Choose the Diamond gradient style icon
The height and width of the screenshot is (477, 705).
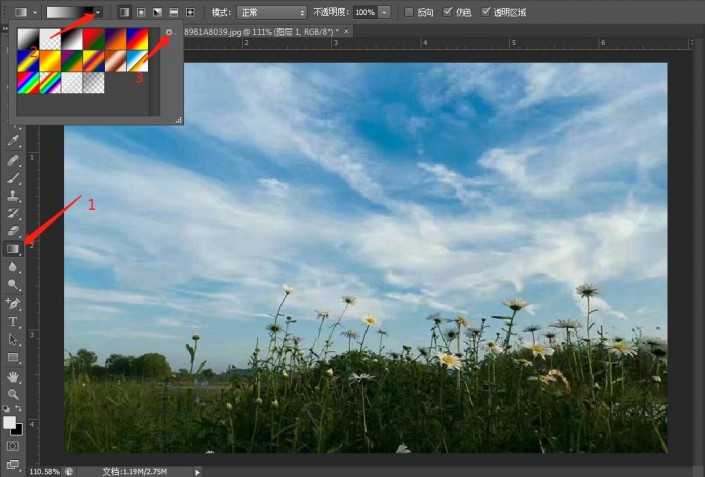(189, 12)
